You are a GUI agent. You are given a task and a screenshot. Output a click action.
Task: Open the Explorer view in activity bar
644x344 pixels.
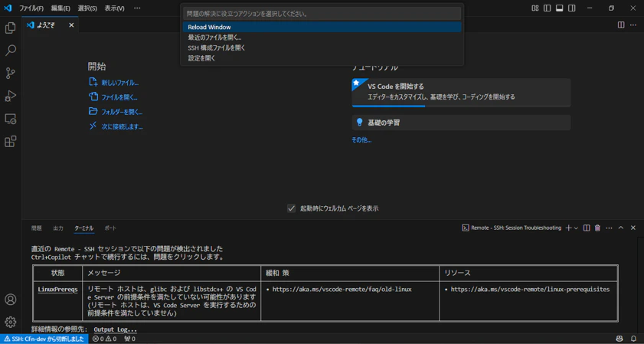pyautogui.click(x=10, y=28)
